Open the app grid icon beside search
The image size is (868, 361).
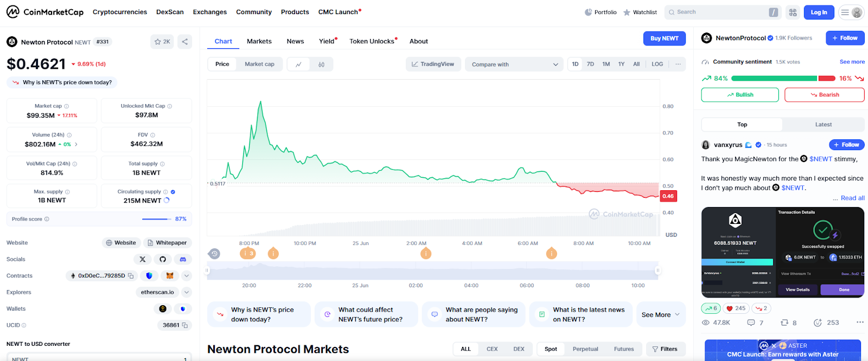(793, 12)
